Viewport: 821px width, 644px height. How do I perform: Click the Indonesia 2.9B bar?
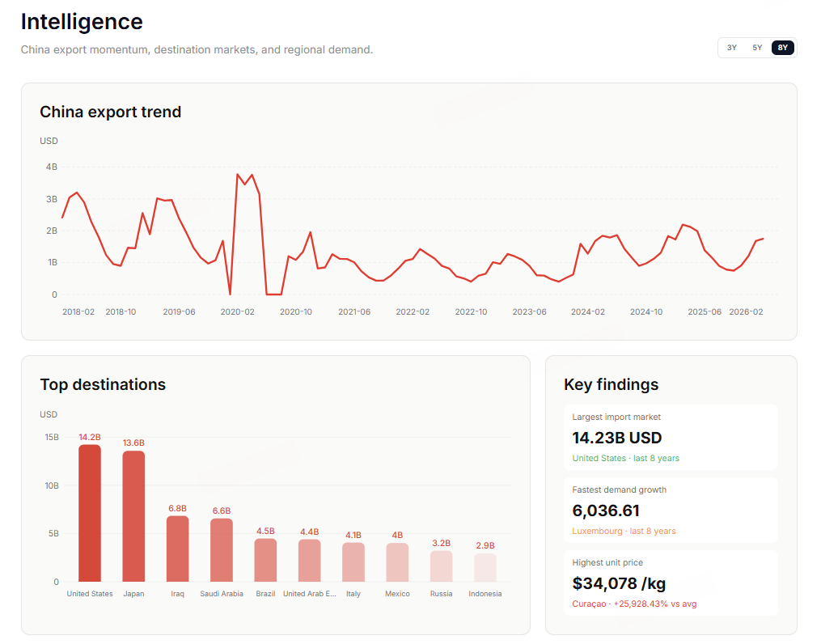[x=485, y=568]
